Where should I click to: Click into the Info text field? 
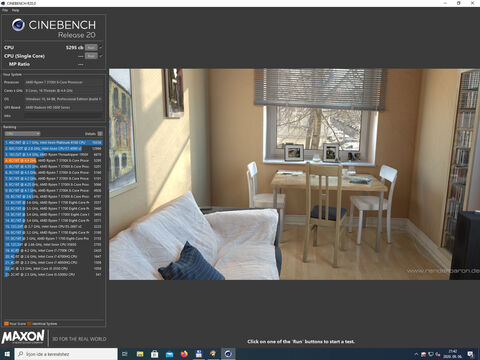[63, 116]
